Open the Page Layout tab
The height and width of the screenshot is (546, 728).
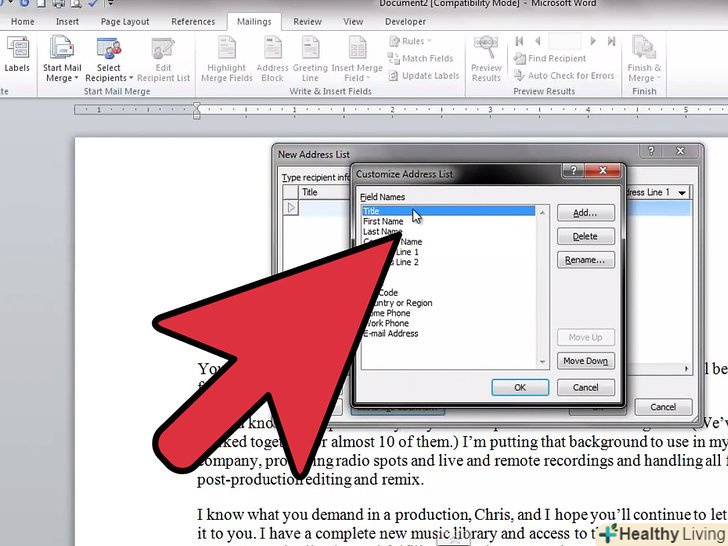(x=125, y=22)
